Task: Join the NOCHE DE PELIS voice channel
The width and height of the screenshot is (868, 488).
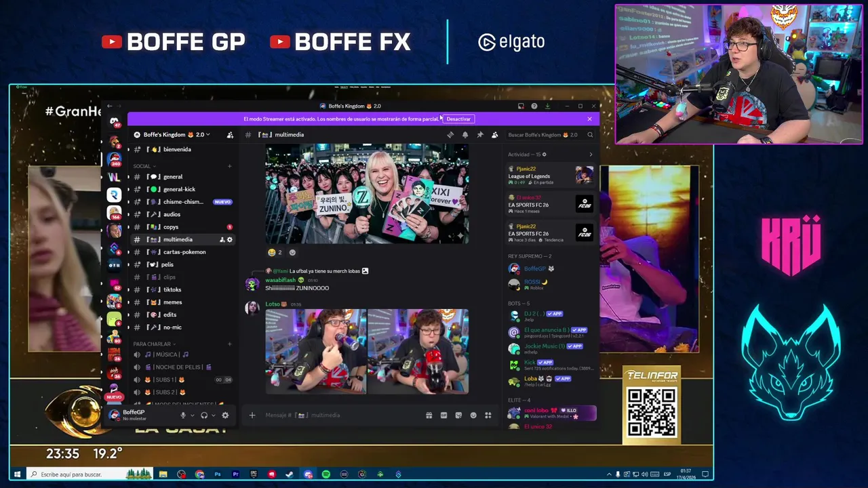Action: (x=182, y=367)
